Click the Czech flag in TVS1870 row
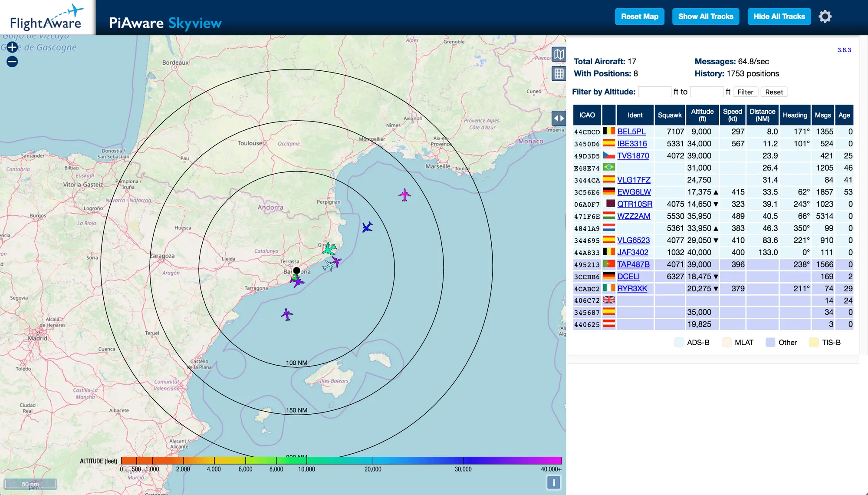 click(x=609, y=155)
